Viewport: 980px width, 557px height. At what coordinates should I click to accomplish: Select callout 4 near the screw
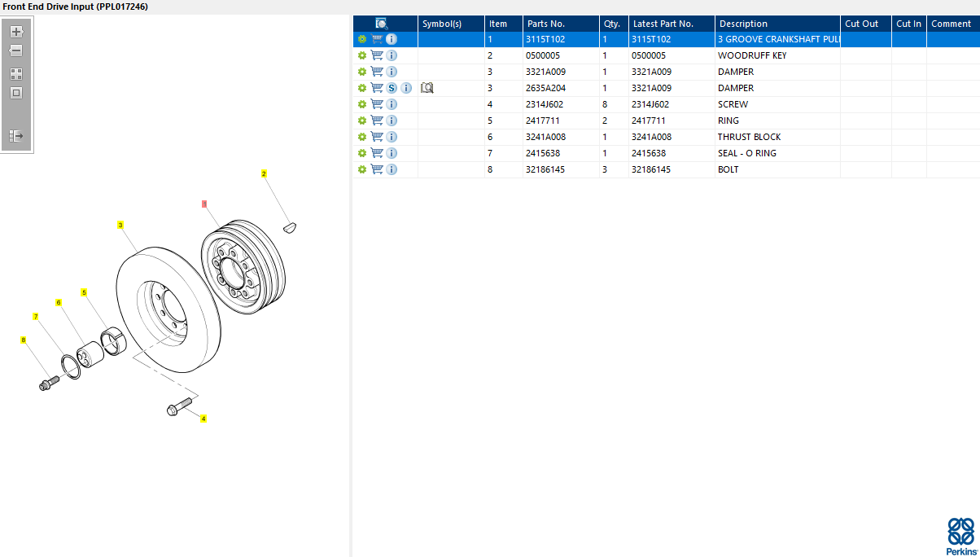point(203,419)
